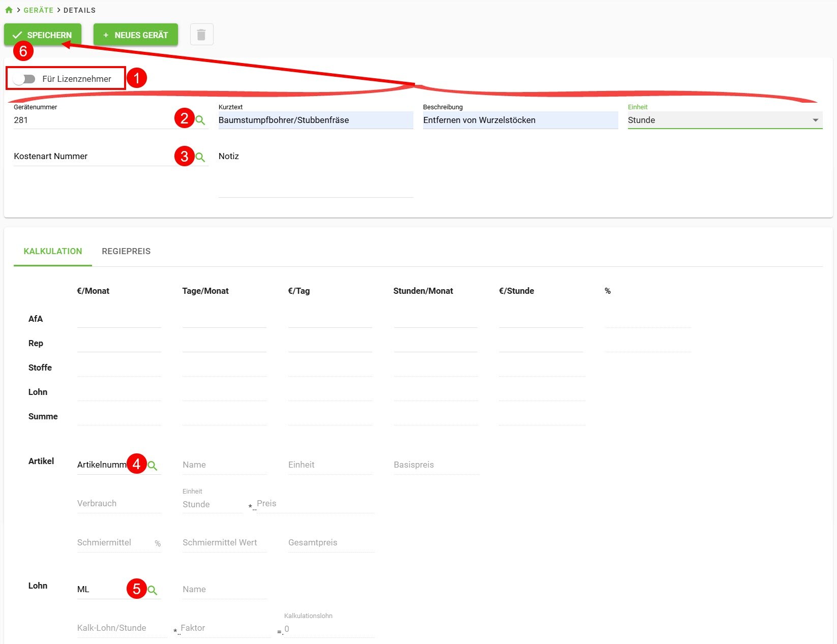
Task: Open article search magnifier in Artikel row
Action: click(x=153, y=466)
